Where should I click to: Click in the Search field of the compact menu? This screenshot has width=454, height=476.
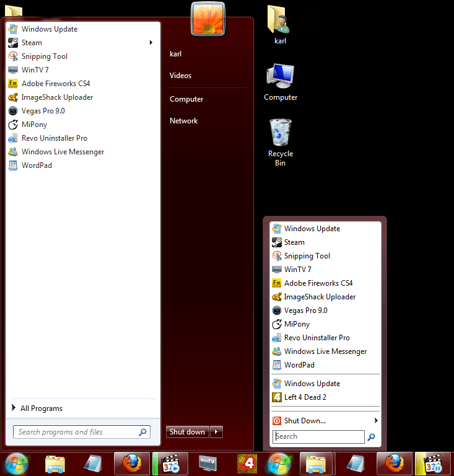[318, 437]
